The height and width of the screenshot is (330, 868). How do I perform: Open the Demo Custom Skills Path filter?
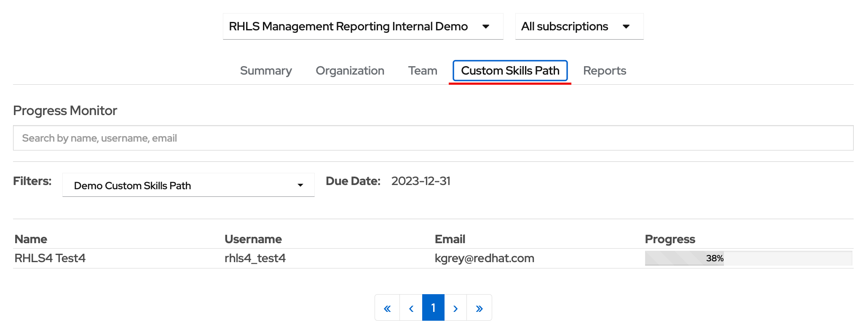tap(188, 185)
